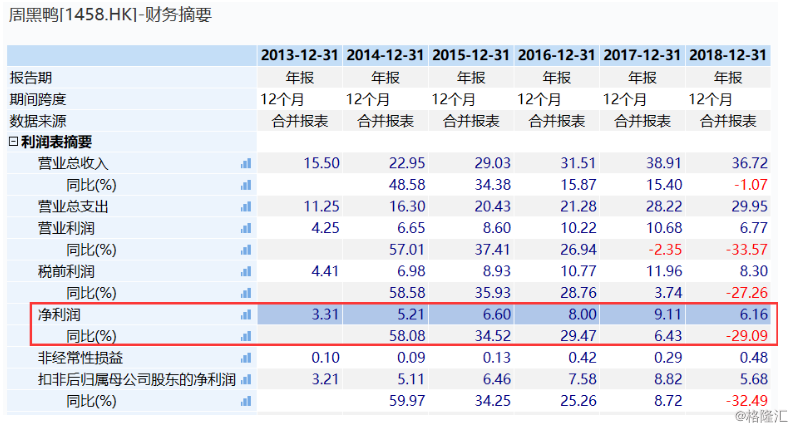The height and width of the screenshot is (430, 795).
Task: Click non-recurring value 0.42 for 2016
Action: (582, 358)
